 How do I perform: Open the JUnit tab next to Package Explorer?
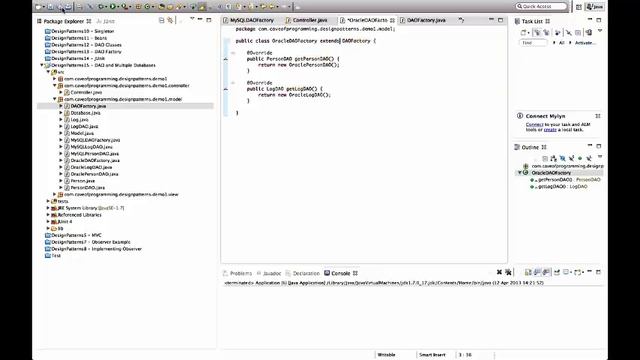pyautogui.click(x=105, y=21)
